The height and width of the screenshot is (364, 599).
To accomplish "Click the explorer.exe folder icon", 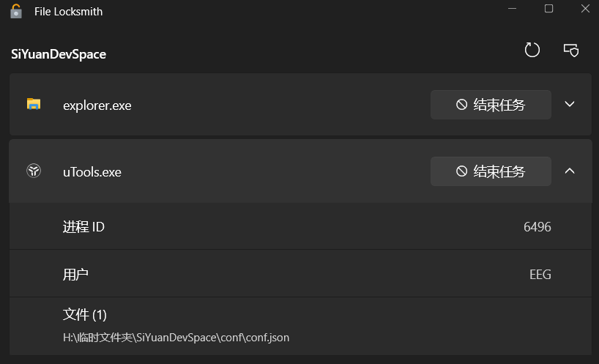I will [34, 104].
